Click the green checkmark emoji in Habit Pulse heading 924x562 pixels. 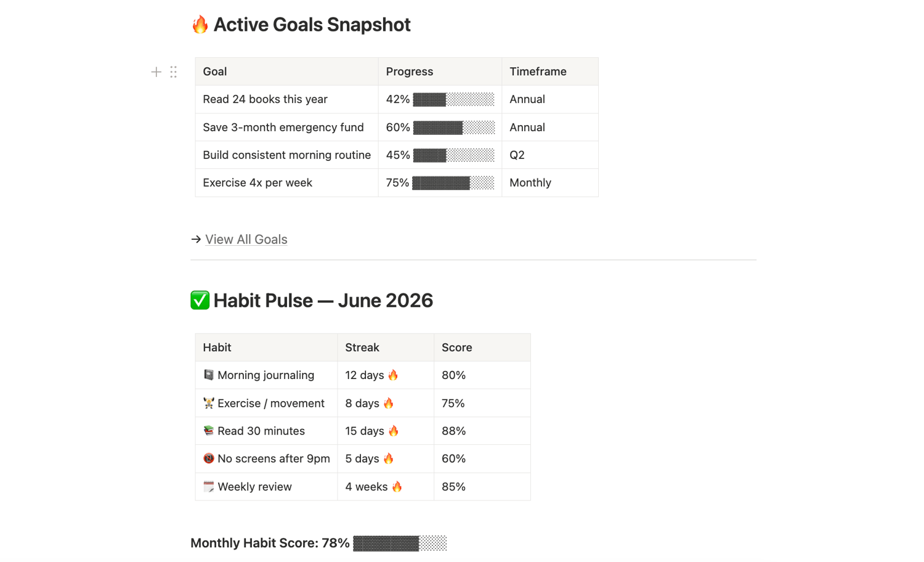point(200,300)
